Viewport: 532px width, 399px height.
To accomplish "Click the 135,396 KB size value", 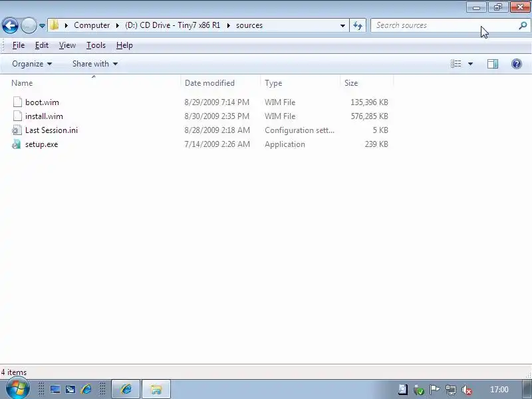I will tap(369, 102).
